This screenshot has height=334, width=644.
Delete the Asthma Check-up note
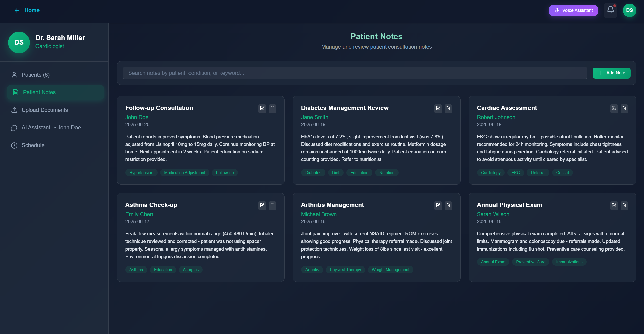pyautogui.click(x=272, y=205)
